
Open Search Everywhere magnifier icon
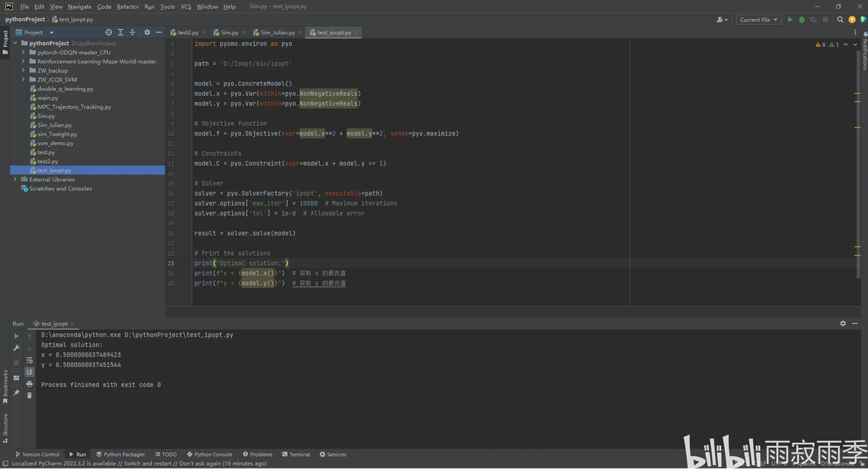tap(840, 20)
